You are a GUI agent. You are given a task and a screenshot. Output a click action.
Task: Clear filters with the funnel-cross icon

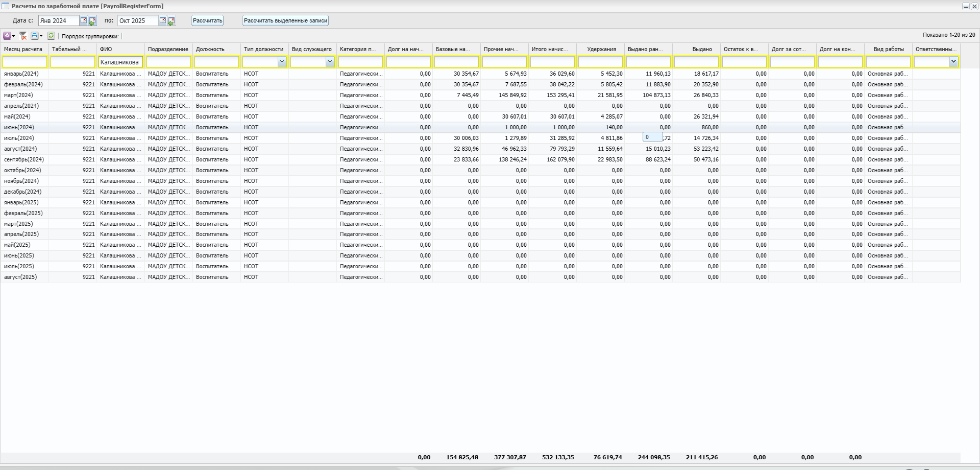click(x=23, y=36)
